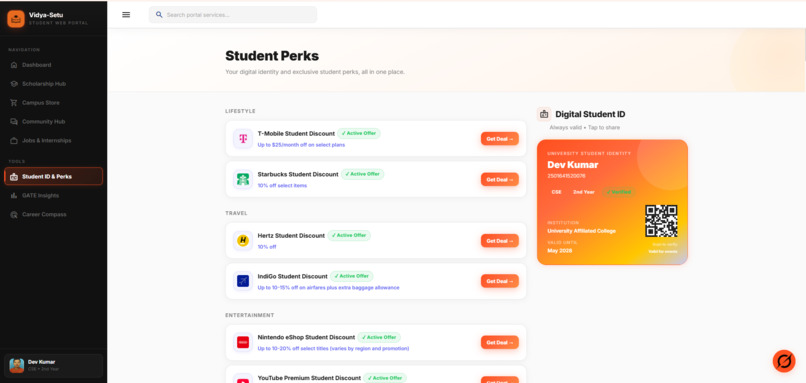Click the Student ID & Perks badge icon

(14, 177)
